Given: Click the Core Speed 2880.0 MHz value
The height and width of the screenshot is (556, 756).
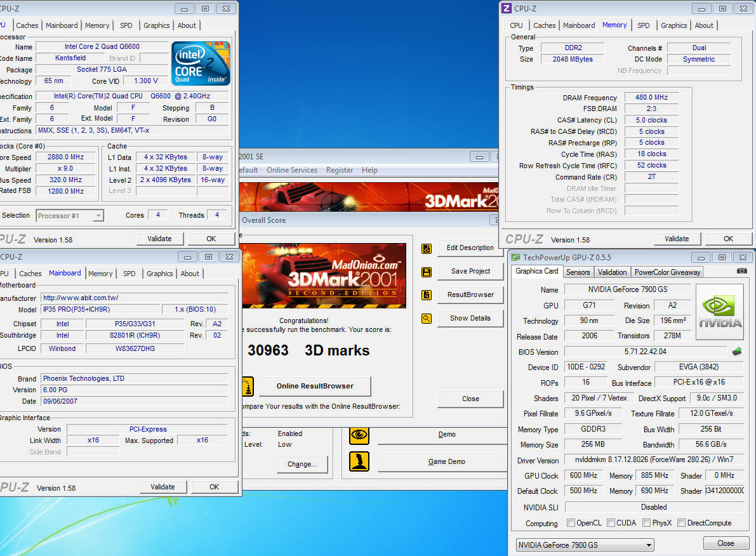Looking at the screenshot, I should [x=65, y=157].
